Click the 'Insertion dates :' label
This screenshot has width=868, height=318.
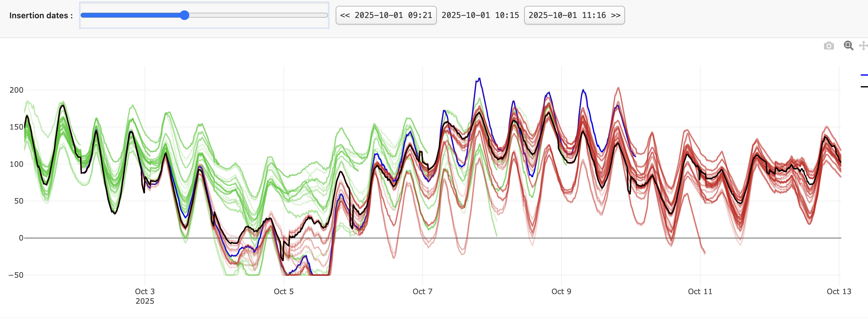click(40, 15)
